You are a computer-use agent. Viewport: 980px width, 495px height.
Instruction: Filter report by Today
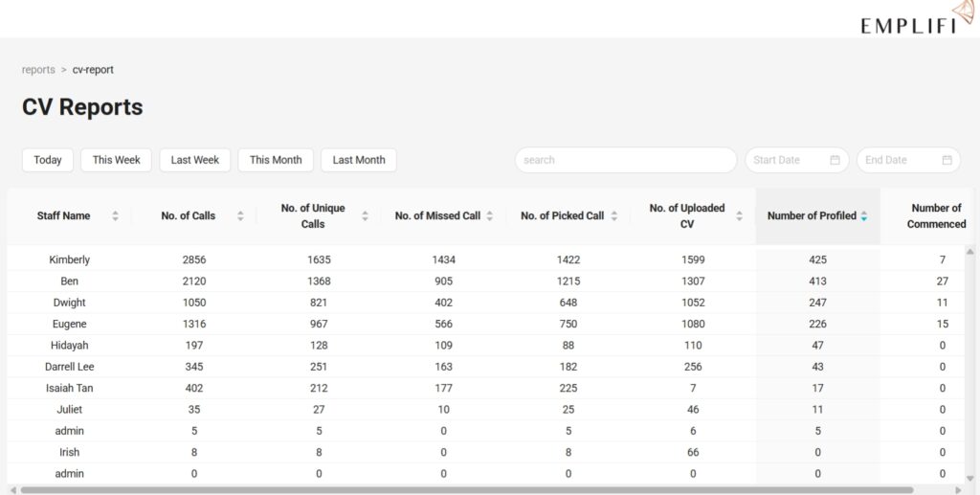click(48, 160)
